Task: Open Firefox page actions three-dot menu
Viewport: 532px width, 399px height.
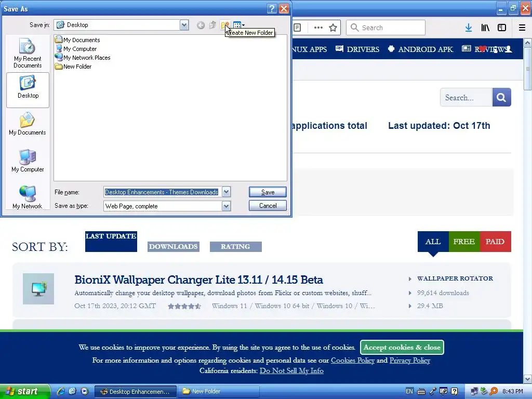Action: (x=318, y=28)
